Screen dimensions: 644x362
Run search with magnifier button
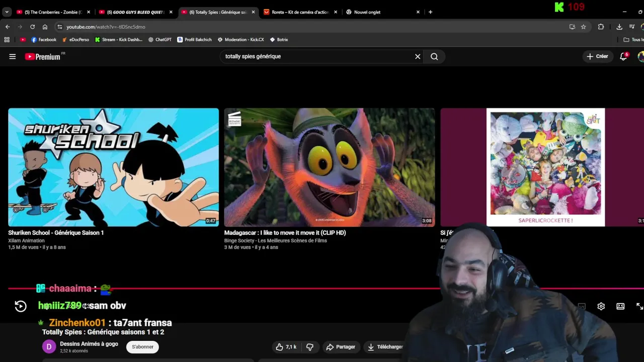(434, 57)
